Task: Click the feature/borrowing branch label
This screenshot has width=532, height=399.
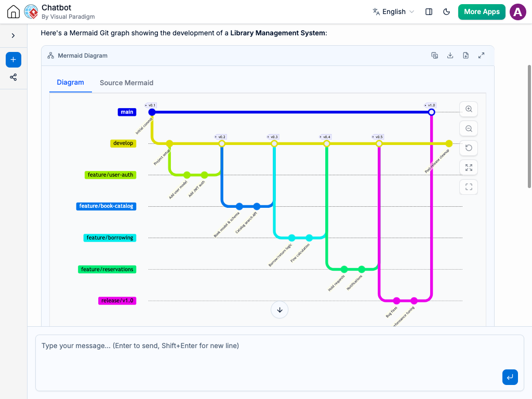Action: (110, 237)
